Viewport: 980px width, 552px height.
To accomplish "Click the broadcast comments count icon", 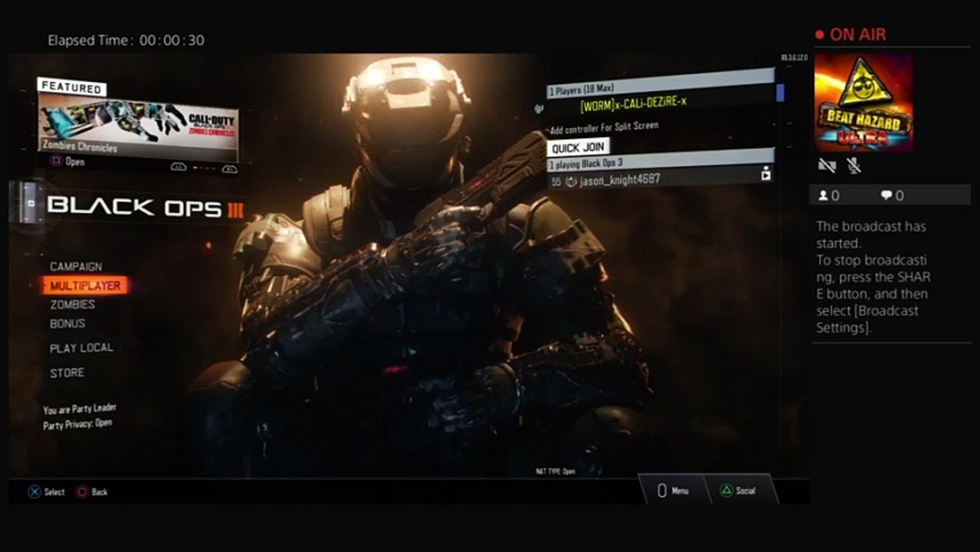I will pos(887,195).
